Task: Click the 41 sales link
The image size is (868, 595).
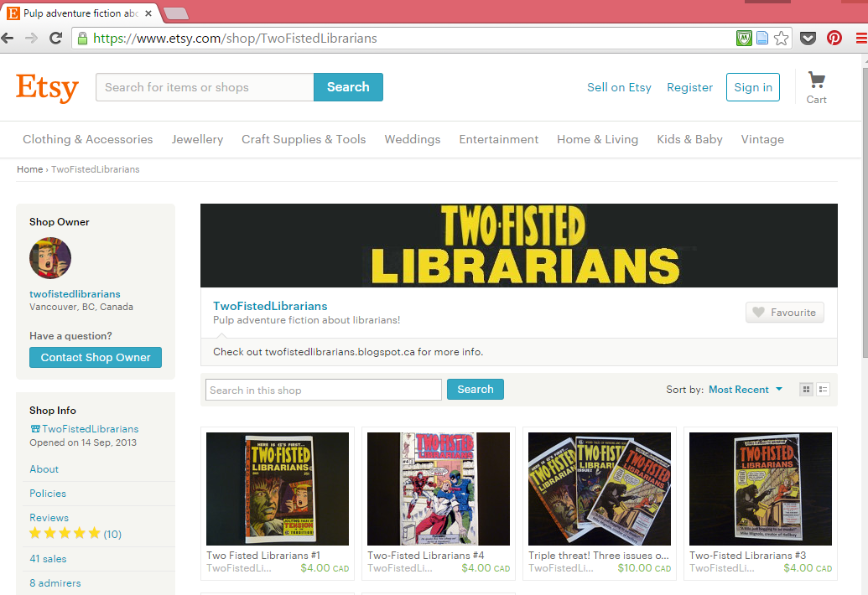Action: 48,558
